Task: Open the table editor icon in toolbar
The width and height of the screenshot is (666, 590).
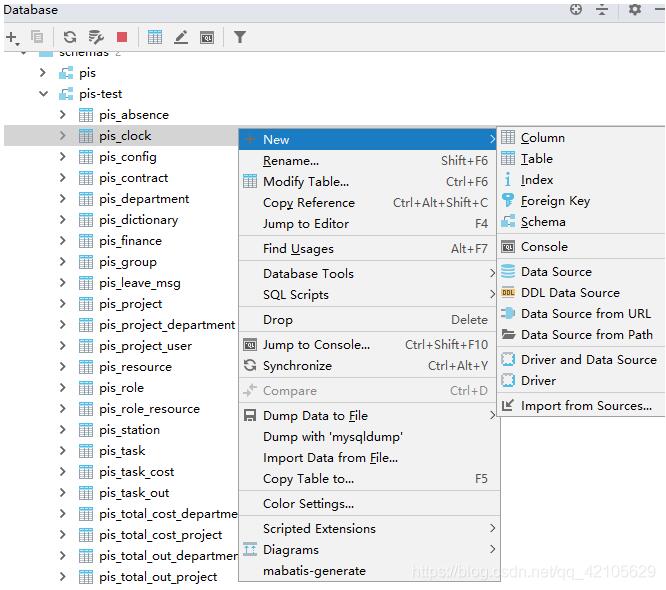Action: coord(155,37)
